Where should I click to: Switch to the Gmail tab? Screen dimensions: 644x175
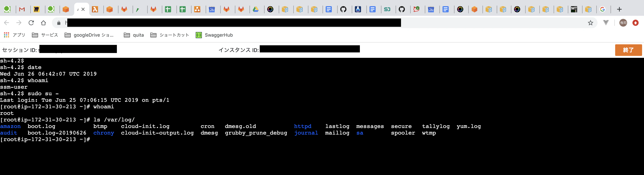point(22,9)
